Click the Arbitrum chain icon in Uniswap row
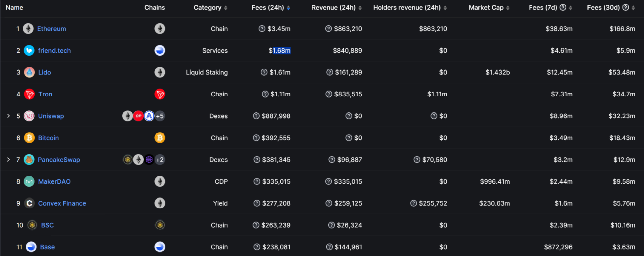Screen dimensions: 644x256 pos(149,116)
